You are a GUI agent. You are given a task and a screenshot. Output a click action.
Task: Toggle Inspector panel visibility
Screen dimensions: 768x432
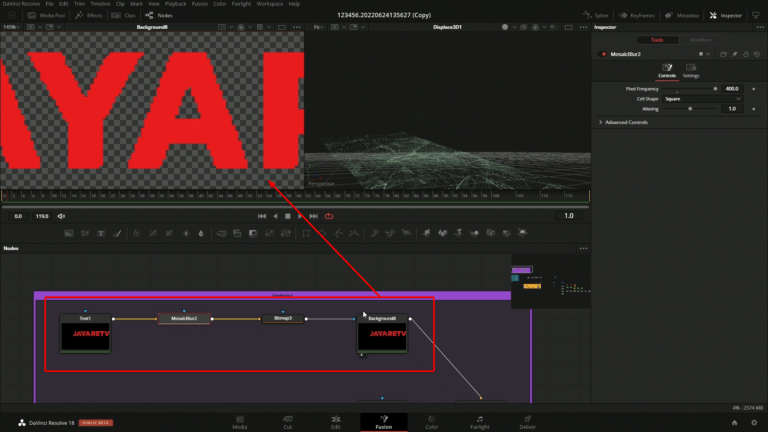(726, 15)
